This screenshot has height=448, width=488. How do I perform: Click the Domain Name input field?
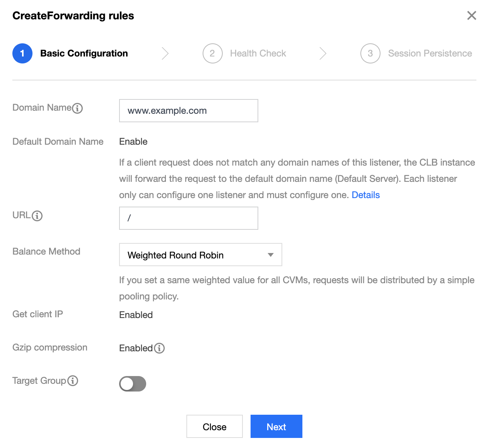[188, 111]
